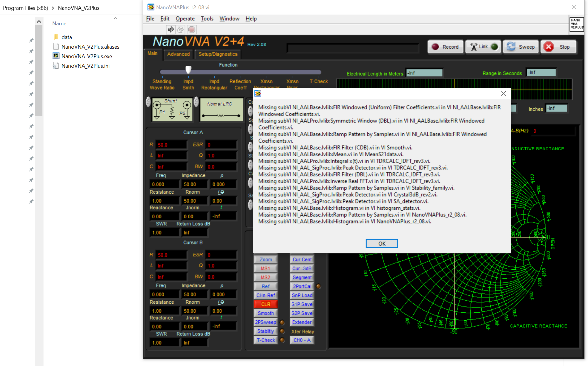Click the Normal LRC selector stepper
The width and height of the screenshot is (588, 366).
pos(196,102)
